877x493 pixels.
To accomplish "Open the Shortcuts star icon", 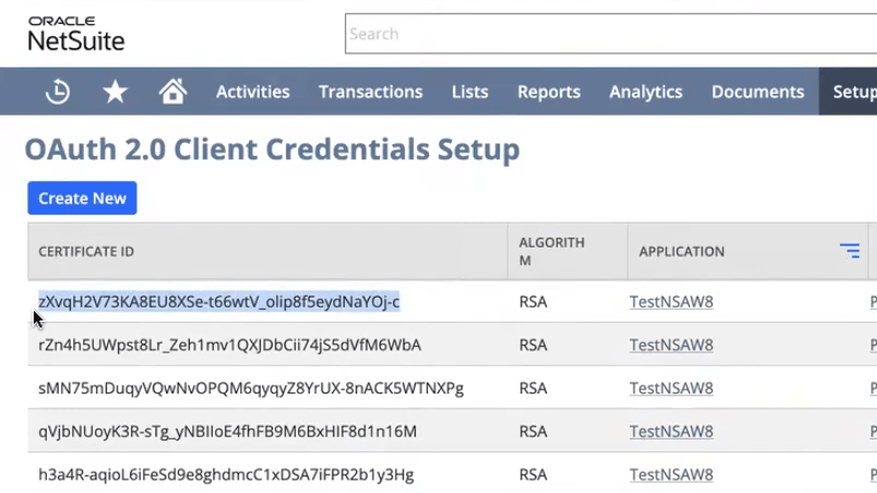I will pyautogui.click(x=115, y=91).
